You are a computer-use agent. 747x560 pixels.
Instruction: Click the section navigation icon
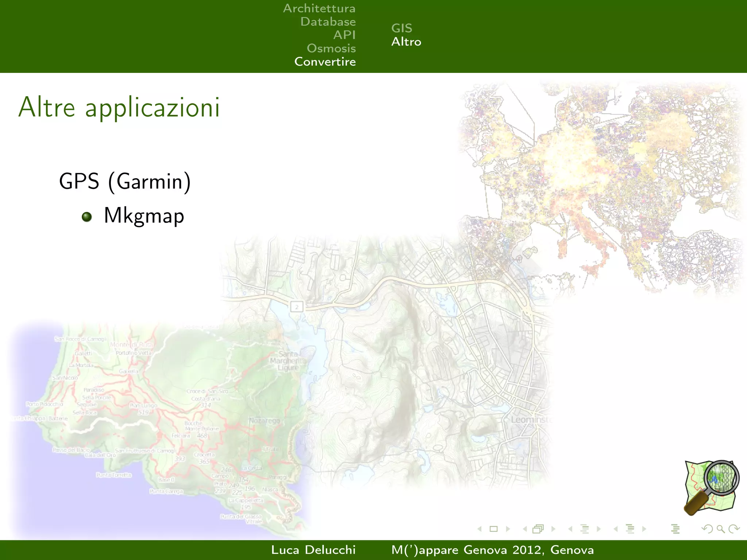[630, 529]
